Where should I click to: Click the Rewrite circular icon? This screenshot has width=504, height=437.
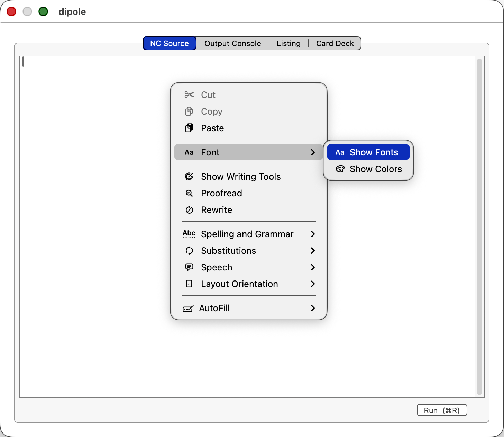[189, 210]
